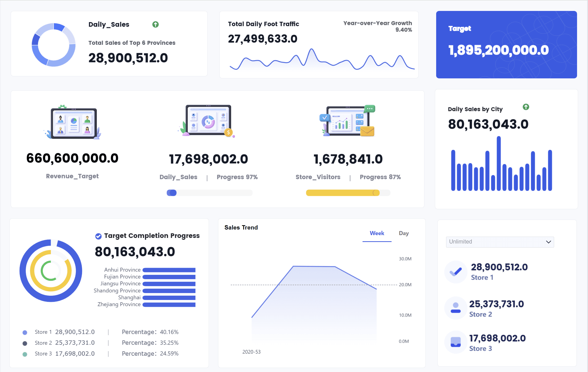The height and width of the screenshot is (372, 588).
Task: Click the Progress 97% label
Action: (x=237, y=177)
